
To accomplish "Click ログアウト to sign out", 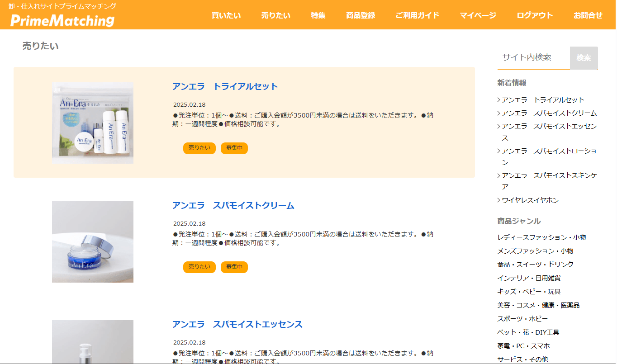I will (535, 15).
